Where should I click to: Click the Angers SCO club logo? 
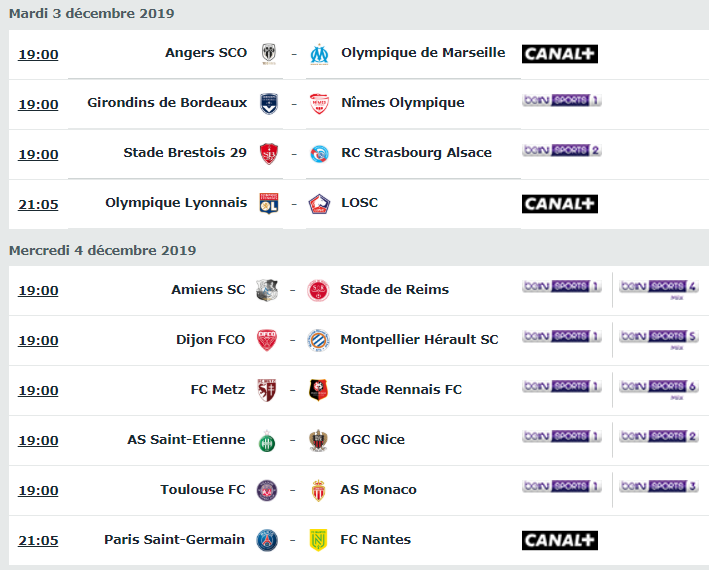pyautogui.click(x=269, y=54)
